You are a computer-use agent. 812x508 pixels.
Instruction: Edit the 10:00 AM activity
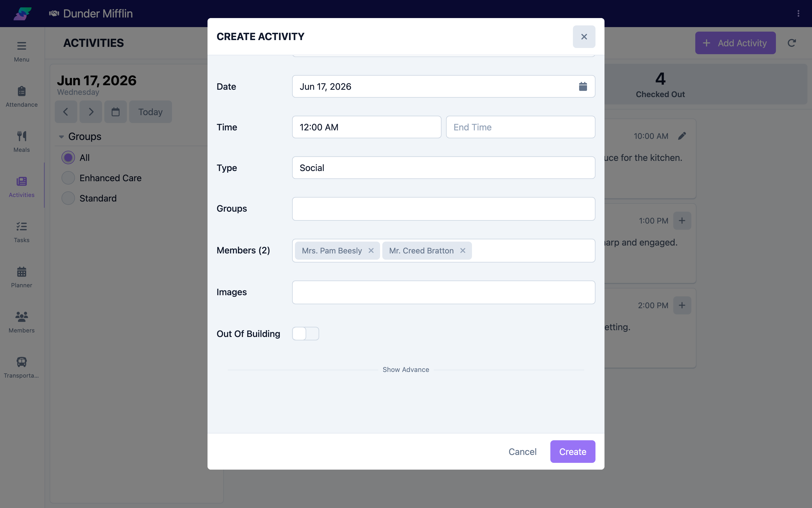tap(682, 136)
